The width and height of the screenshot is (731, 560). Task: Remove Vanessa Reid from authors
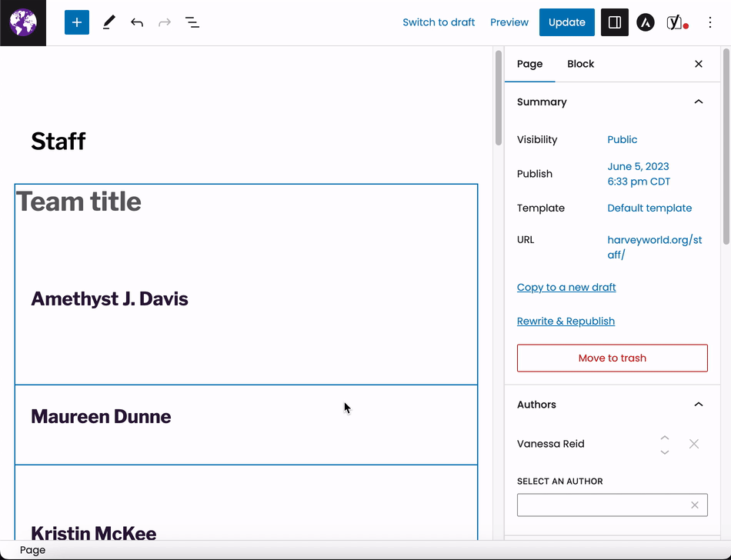(694, 444)
